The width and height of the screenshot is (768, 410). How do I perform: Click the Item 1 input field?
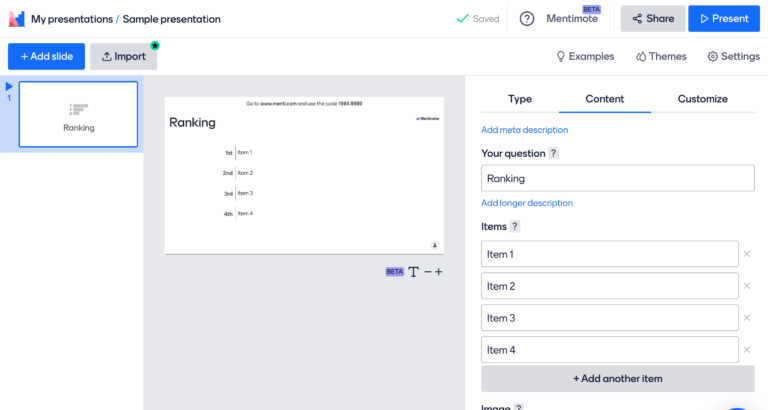point(610,254)
